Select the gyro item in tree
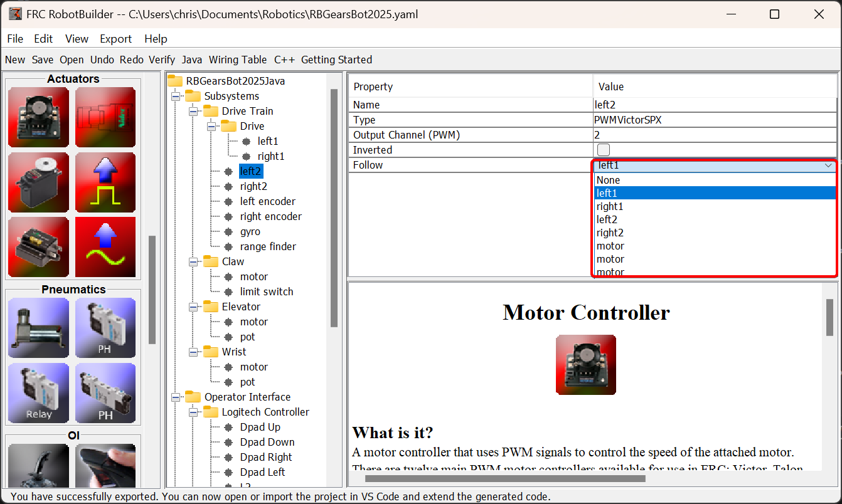This screenshot has height=504, width=842. click(x=250, y=231)
